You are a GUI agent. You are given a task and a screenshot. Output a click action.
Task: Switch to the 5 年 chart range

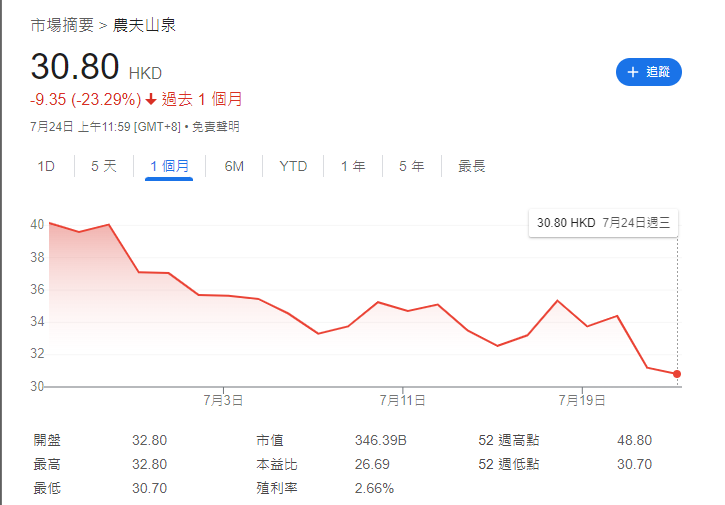[411, 166]
